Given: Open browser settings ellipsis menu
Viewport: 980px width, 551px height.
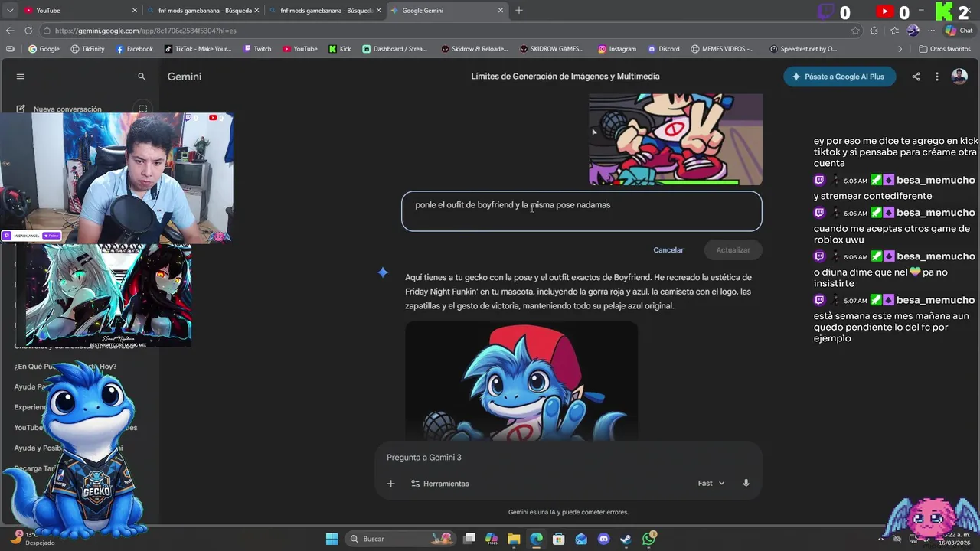Looking at the screenshot, I should point(931,31).
